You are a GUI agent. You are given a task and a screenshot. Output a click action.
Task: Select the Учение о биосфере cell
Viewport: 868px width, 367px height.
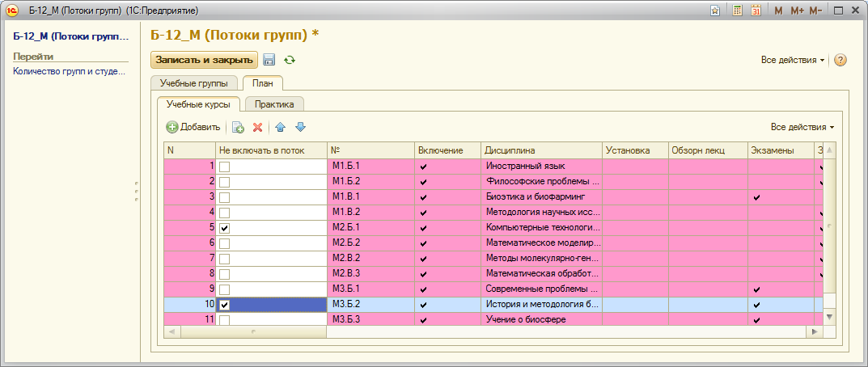(541, 320)
